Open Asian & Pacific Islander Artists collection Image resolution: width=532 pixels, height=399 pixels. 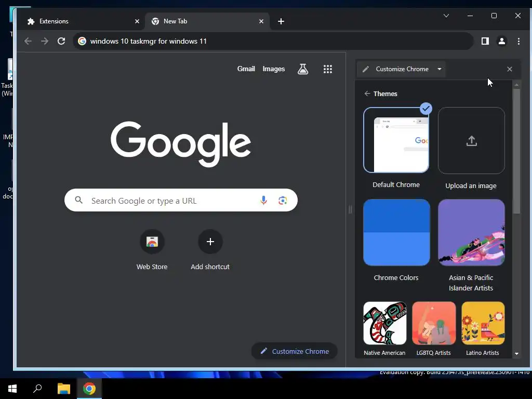click(x=471, y=232)
